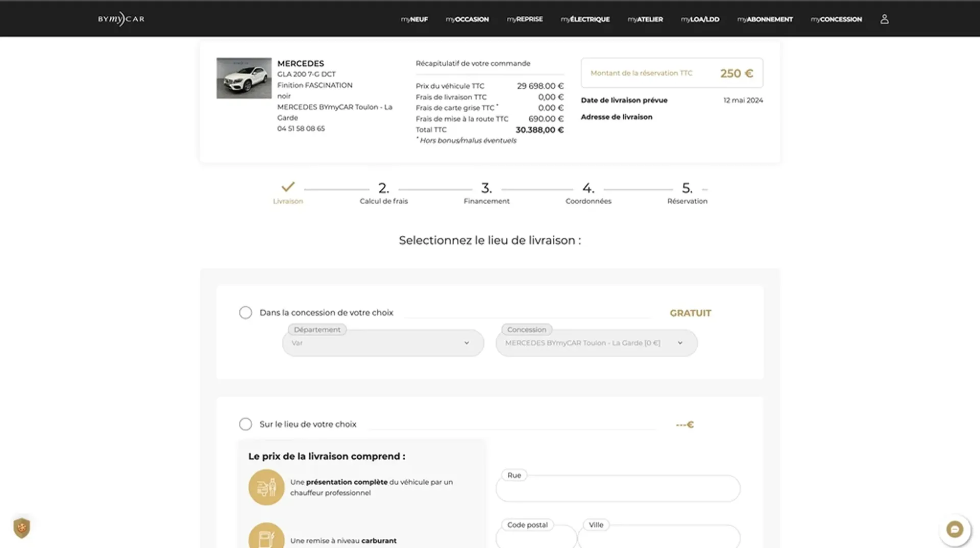
Task: Open the myÉLECTRIQUE menu
Action: (x=585, y=19)
